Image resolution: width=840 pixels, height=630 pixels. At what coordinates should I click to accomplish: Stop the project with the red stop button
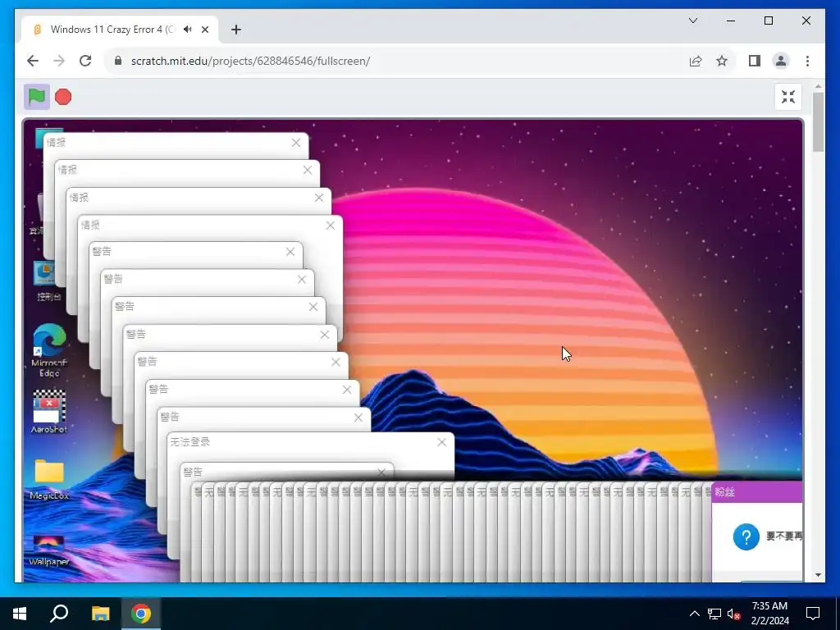(x=63, y=97)
